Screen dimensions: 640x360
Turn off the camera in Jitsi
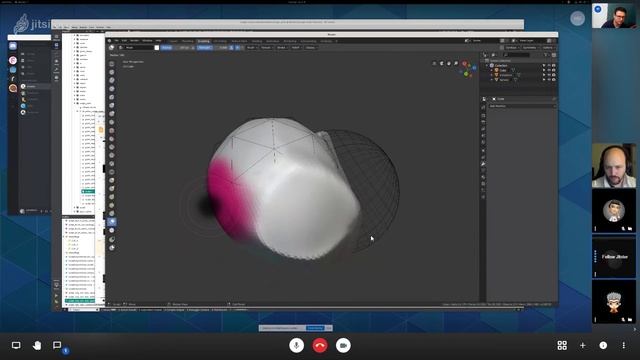pyautogui.click(x=343, y=345)
